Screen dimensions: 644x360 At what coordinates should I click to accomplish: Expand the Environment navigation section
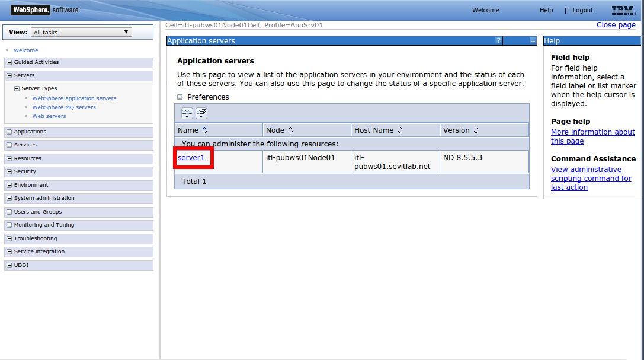pos(9,186)
